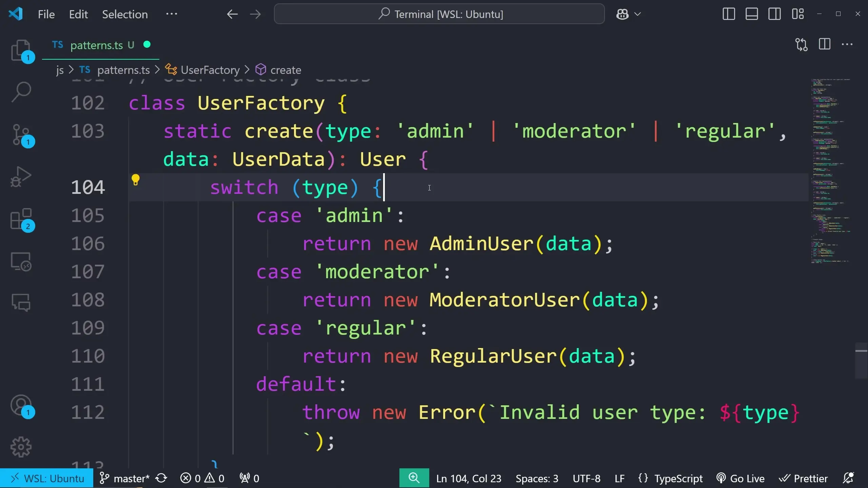
Task: Open the Edit menu
Action: [78, 14]
